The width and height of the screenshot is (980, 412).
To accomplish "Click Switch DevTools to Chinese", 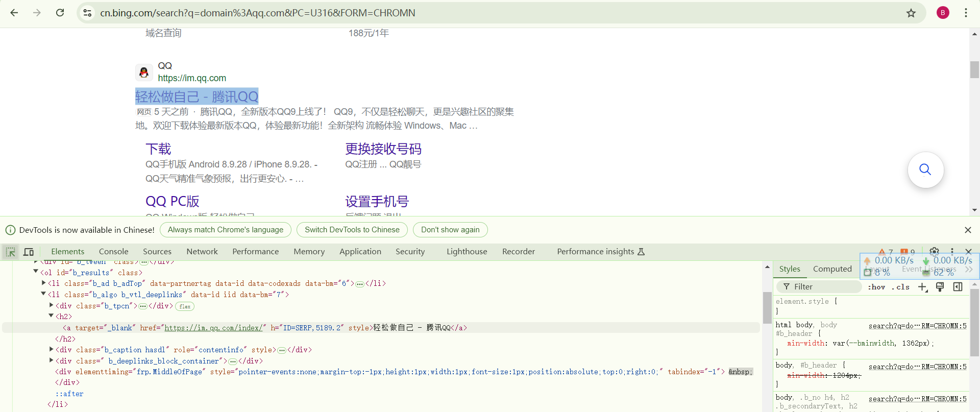I will tap(352, 230).
